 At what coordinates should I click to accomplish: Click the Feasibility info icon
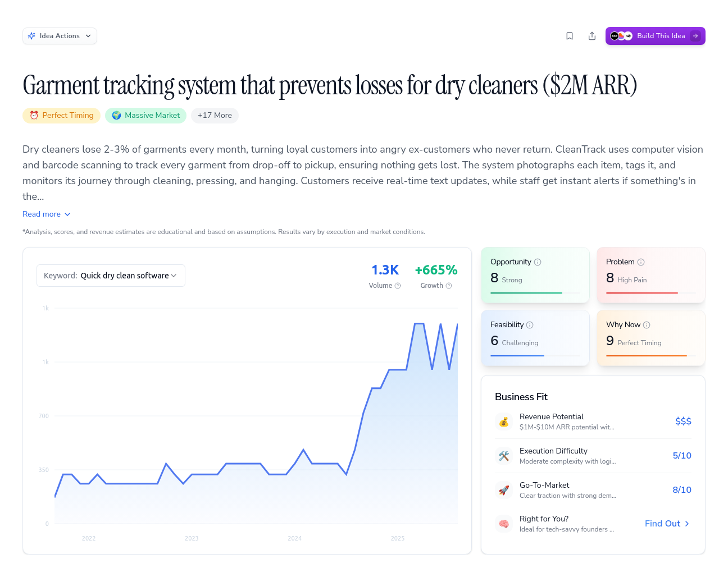pyautogui.click(x=530, y=325)
